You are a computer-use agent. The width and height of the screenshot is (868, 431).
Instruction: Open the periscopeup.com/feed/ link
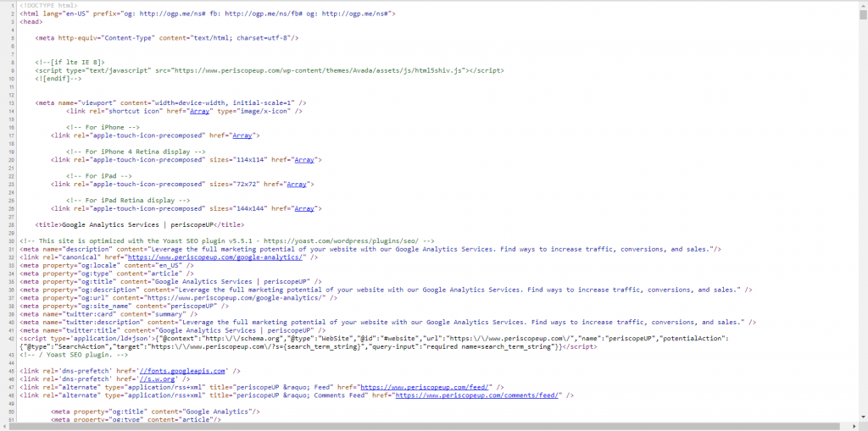[424, 387]
